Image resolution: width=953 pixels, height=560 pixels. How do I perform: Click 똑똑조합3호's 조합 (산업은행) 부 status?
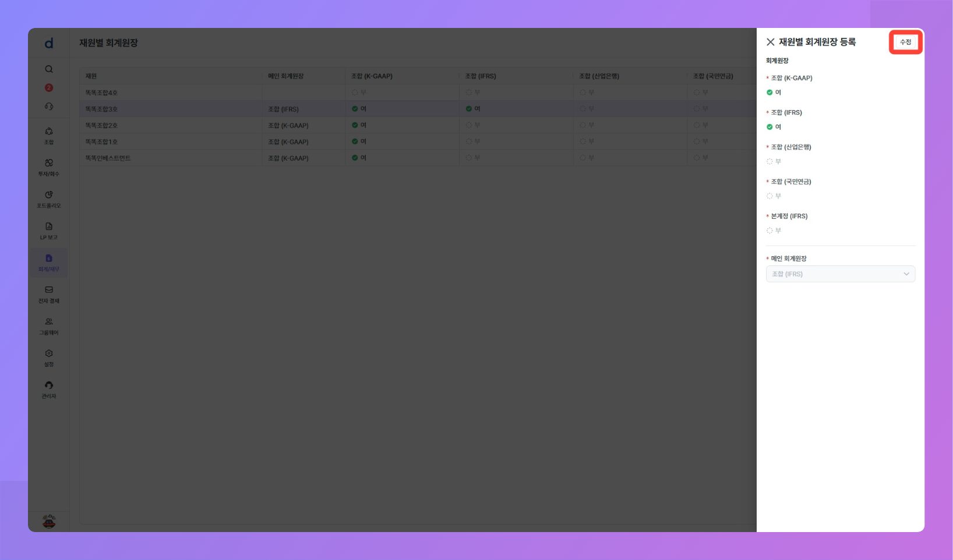click(587, 109)
